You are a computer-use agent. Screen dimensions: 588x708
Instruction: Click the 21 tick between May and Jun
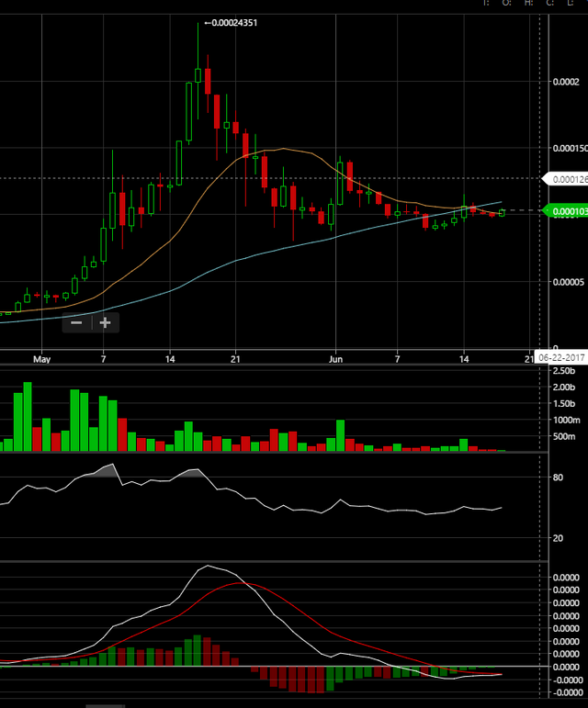pyautogui.click(x=235, y=359)
